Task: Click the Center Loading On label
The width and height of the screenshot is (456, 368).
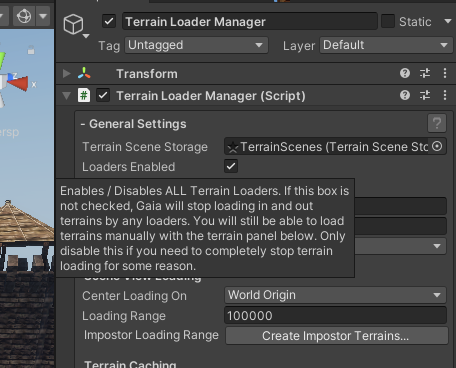Action: pyautogui.click(x=134, y=296)
